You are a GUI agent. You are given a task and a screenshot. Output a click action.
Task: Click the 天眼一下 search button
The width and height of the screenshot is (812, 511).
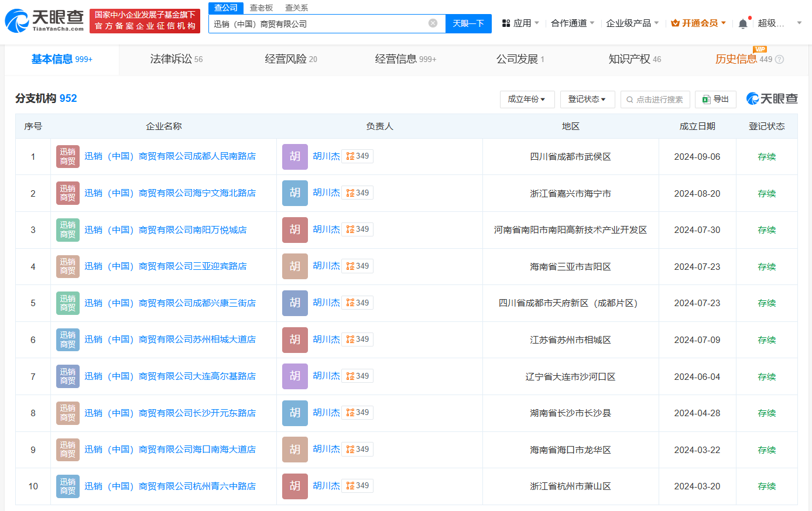468,23
